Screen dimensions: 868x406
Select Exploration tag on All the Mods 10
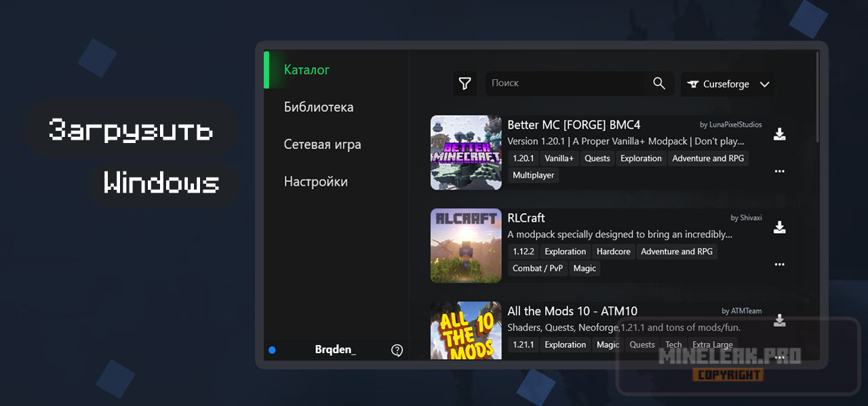566,345
